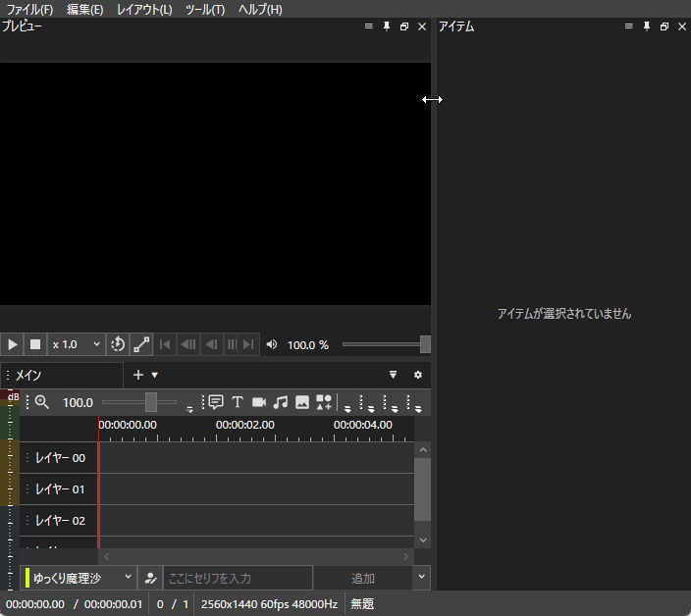This screenshot has height=616, width=691.
Task: Click the 無題 project name in the status bar
Action: [x=362, y=604]
